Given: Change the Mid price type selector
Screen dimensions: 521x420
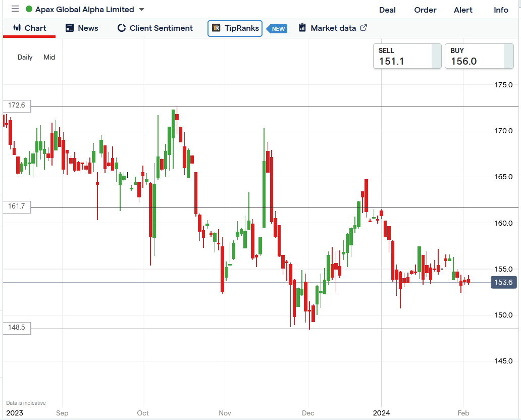Looking at the screenshot, I should point(49,57).
